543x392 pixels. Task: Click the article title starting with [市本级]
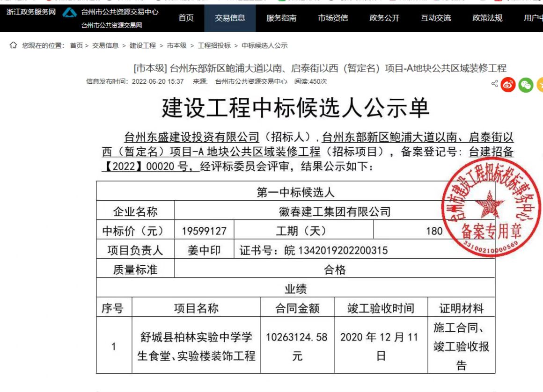(x=320, y=68)
